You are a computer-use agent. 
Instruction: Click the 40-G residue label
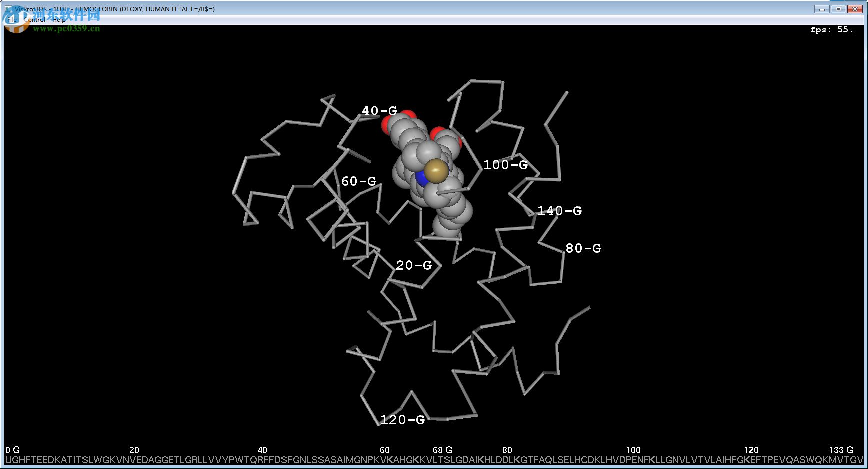[x=379, y=111]
